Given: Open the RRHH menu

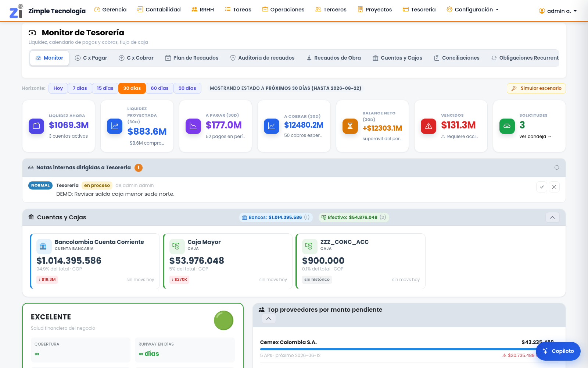Looking at the screenshot, I should pos(202,10).
